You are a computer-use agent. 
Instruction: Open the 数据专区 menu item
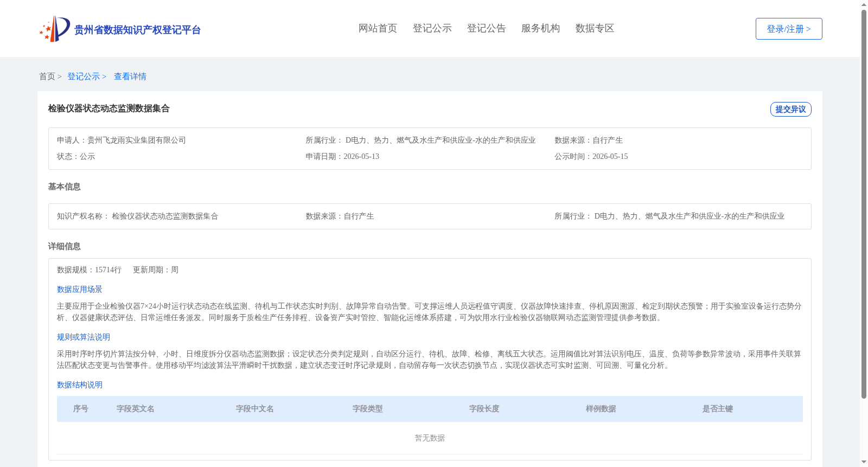(x=595, y=28)
